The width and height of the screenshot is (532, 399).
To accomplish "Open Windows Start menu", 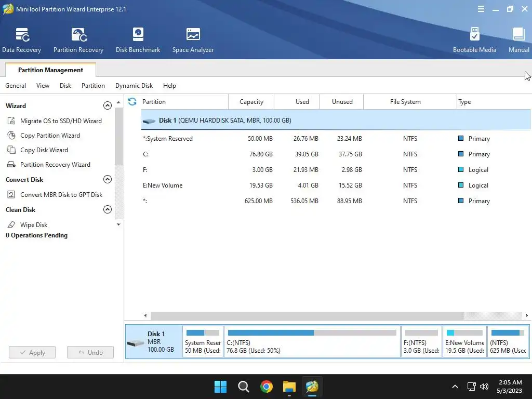I will tap(220, 387).
